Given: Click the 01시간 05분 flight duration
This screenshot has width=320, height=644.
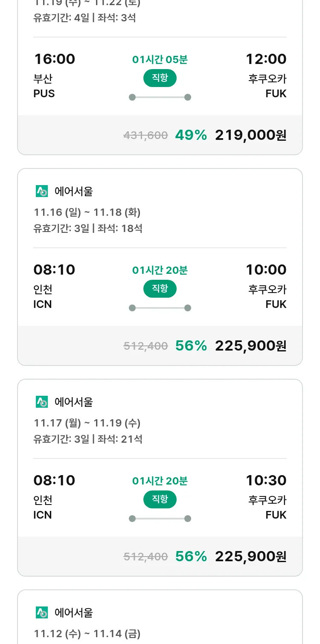Looking at the screenshot, I should [x=160, y=60].
